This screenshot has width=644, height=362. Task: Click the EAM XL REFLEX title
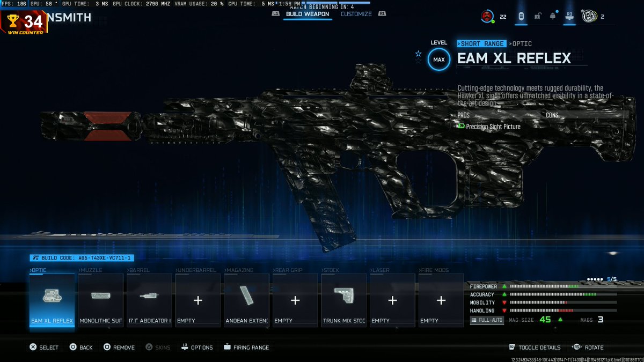pos(514,58)
